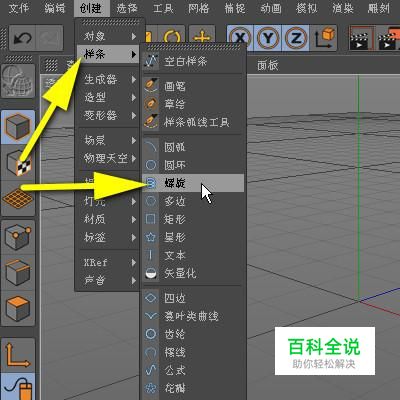Select the 草绘 sketch tool
The width and height of the screenshot is (400, 400).
(193, 104)
